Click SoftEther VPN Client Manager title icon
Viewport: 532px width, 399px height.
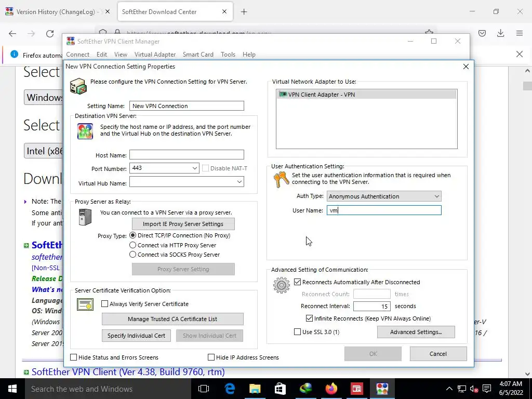tap(71, 41)
